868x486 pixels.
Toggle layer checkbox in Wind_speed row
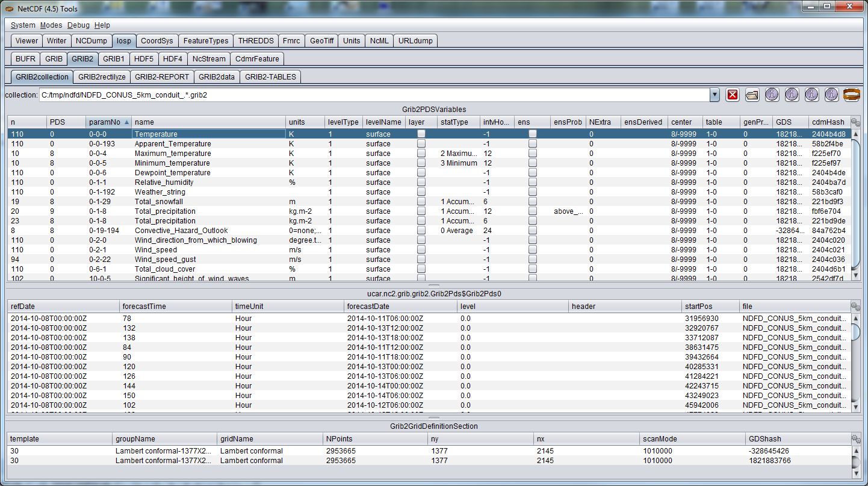(421, 250)
